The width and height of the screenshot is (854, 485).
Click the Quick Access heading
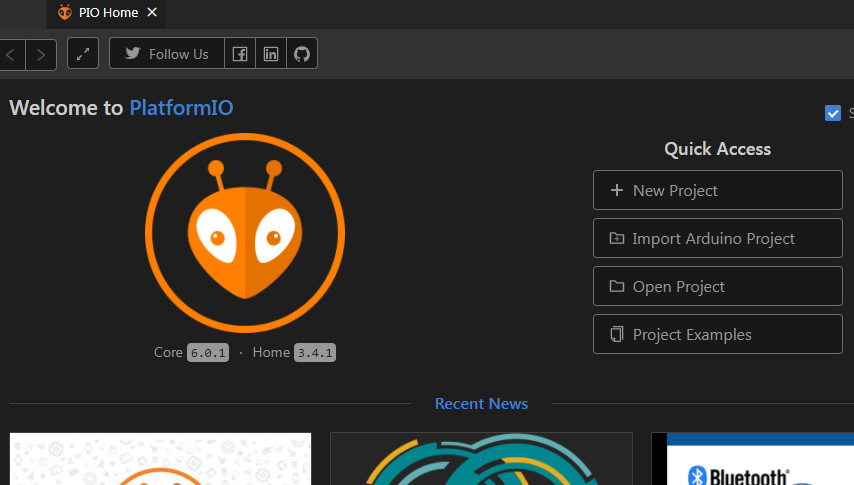point(718,149)
